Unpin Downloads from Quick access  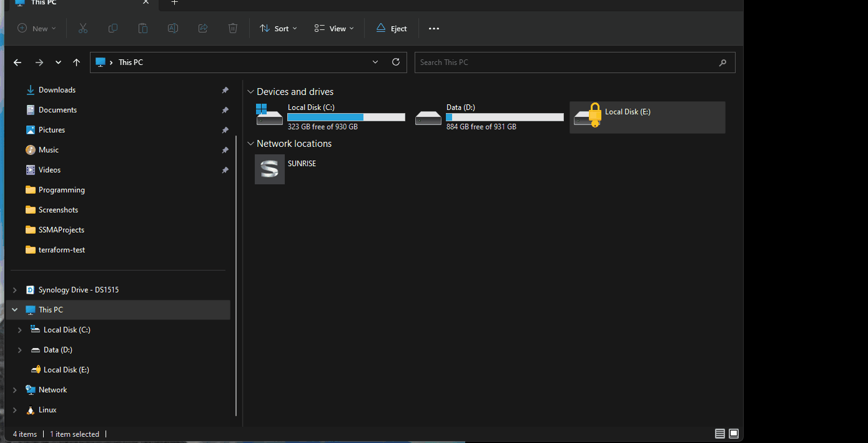point(225,90)
